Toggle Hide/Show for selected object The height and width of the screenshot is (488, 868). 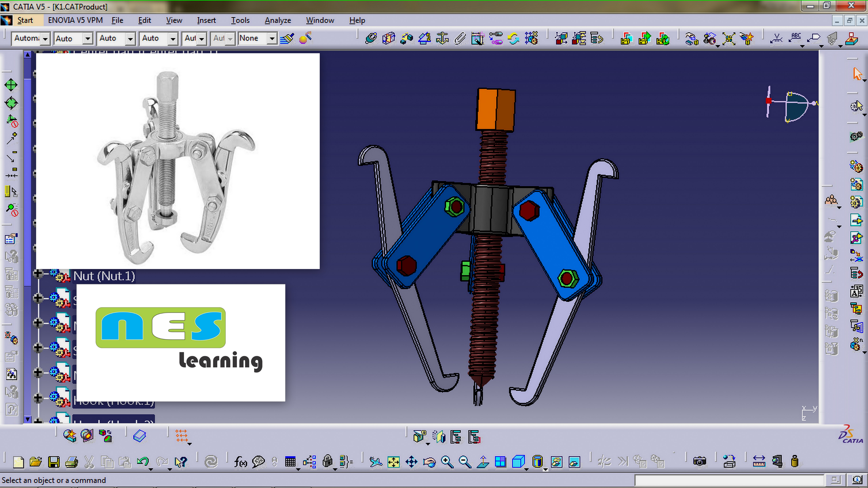(557, 462)
